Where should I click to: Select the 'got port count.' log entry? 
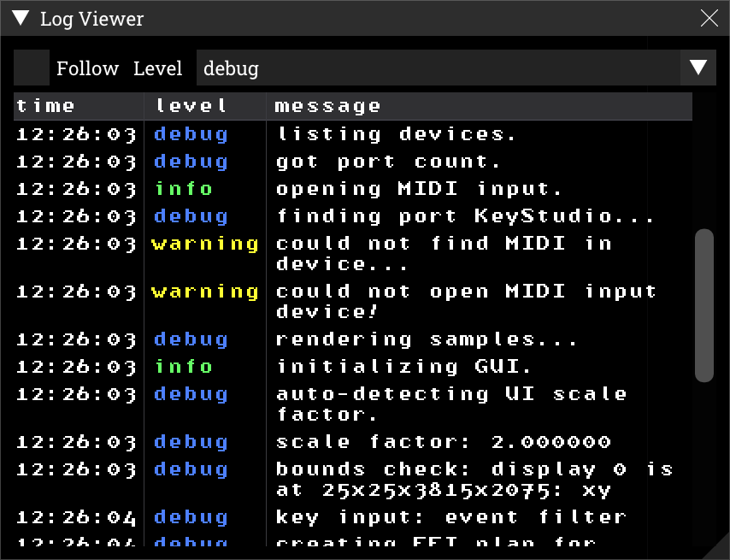pos(353,162)
